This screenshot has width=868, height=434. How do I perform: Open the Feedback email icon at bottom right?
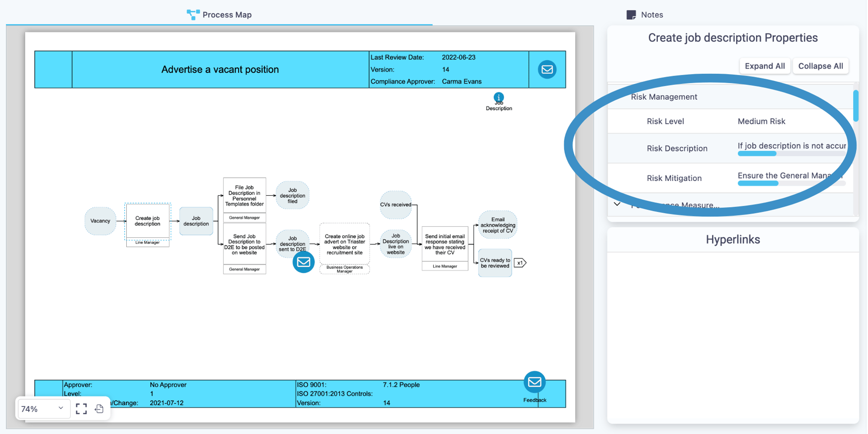535,382
